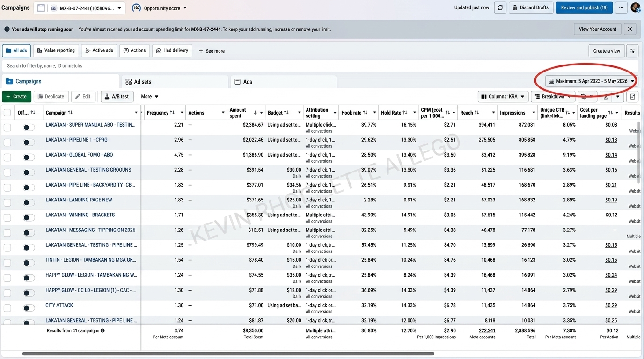
Task: Select the All ads view
Action: click(16, 50)
